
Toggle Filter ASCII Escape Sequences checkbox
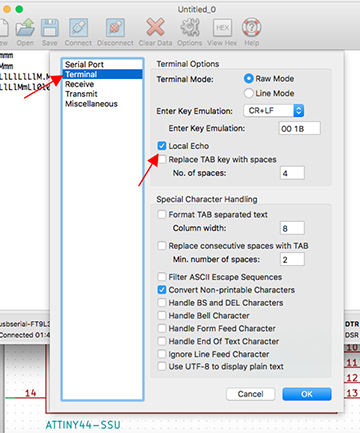(162, 277)
